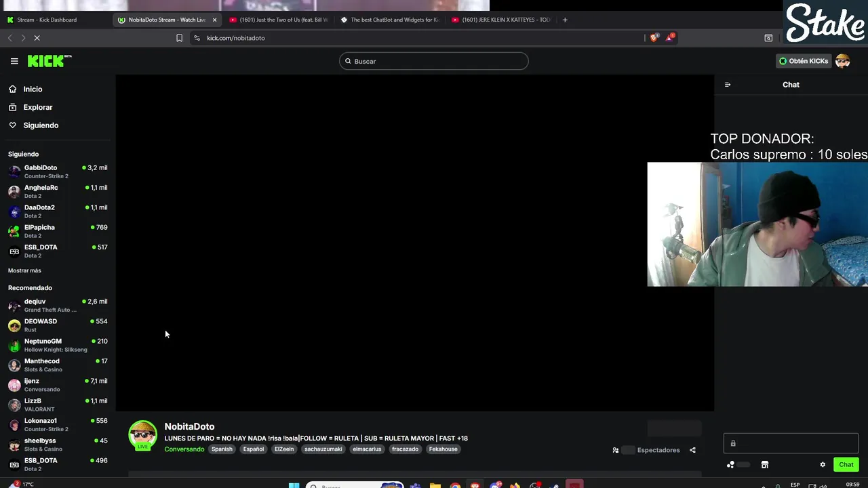Screen dimensions: 868x488
Task: Open a new browser tab
Action: coord(565,20)
